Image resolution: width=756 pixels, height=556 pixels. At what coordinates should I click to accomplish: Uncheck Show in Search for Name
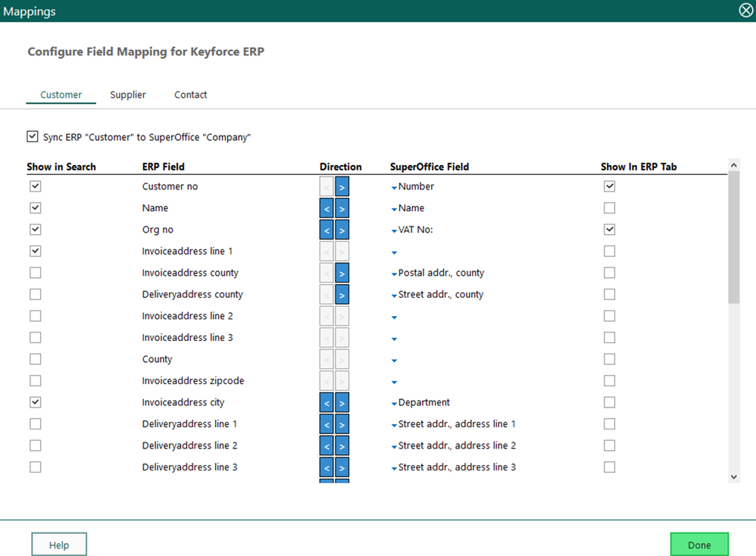point(35,208)
